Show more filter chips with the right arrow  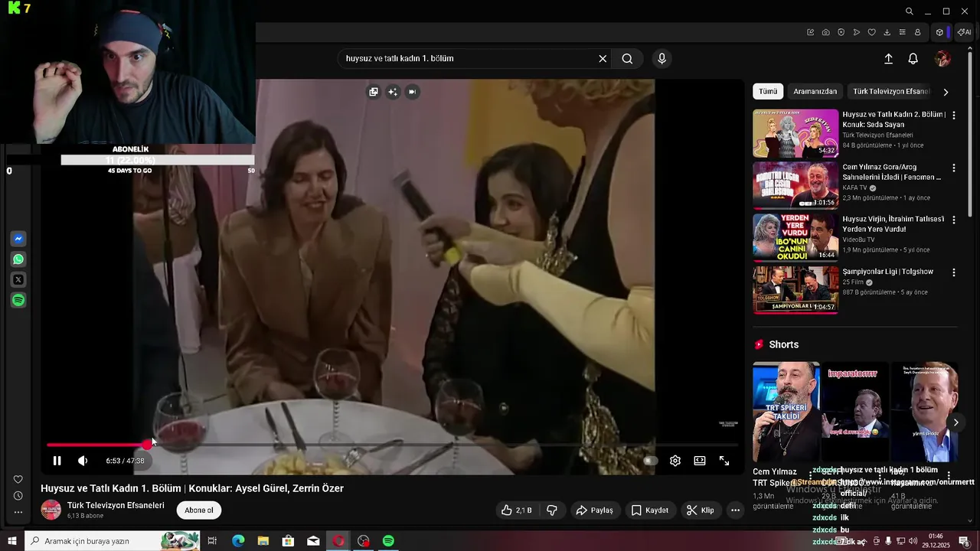tap(946, 92)
